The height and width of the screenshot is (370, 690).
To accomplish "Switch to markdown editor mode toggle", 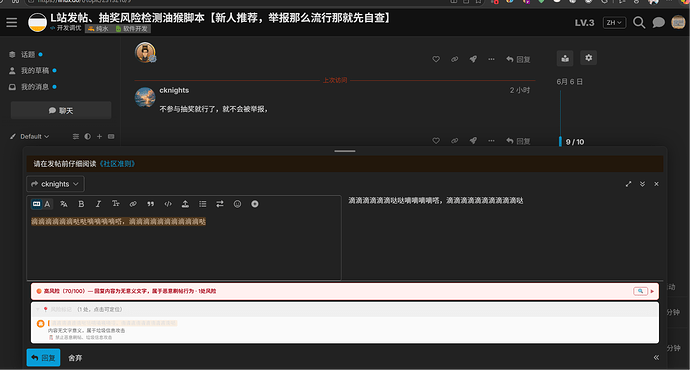I will coord(37,204).
